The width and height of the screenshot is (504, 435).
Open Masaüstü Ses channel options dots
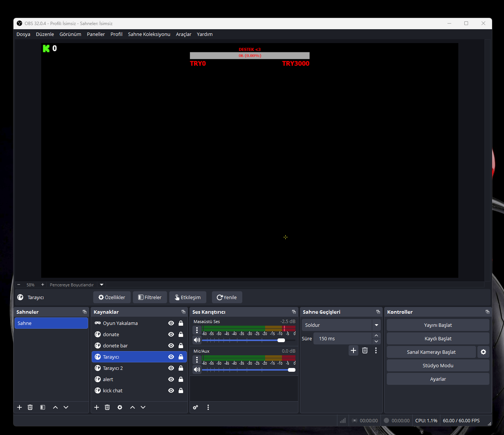(x=197, y=330)
